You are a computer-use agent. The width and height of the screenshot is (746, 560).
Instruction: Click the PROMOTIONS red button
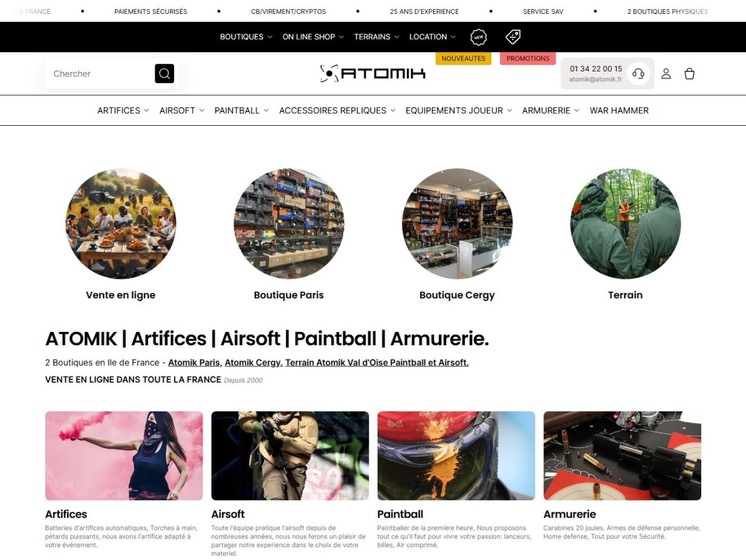click(x=528, y=59)
